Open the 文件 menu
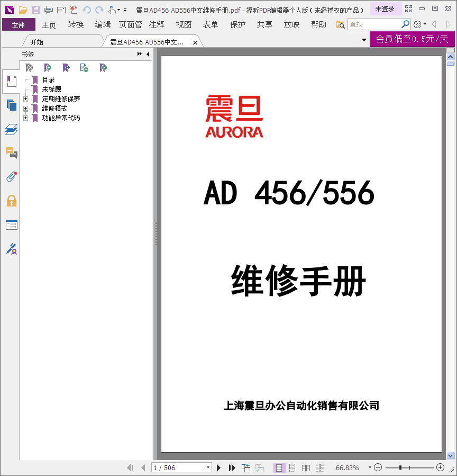The height and width of the screenshot is (476, 457). click(x=19, y=24)
